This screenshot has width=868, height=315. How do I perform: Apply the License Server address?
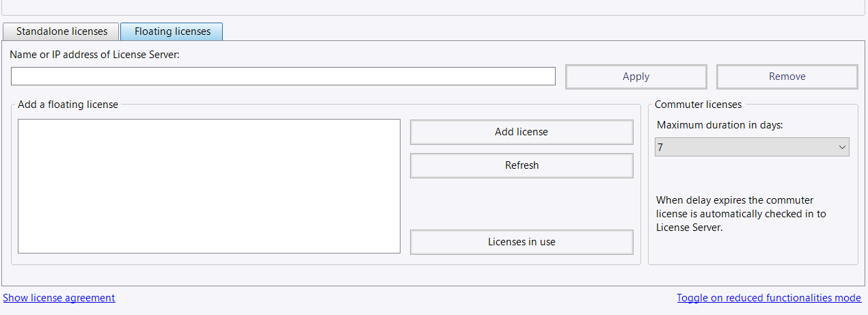636,77
